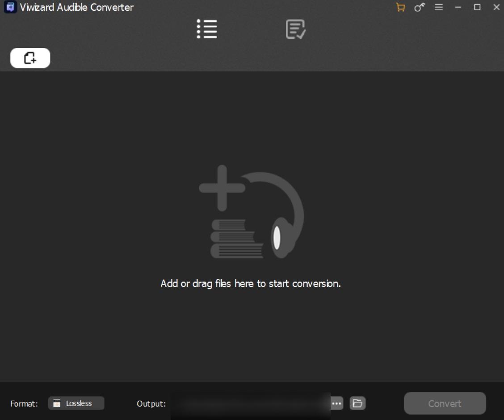Viewport: 504px width, 420px height.
Task: Click the three-dots browse output path button
Action: tap(336, 403)
